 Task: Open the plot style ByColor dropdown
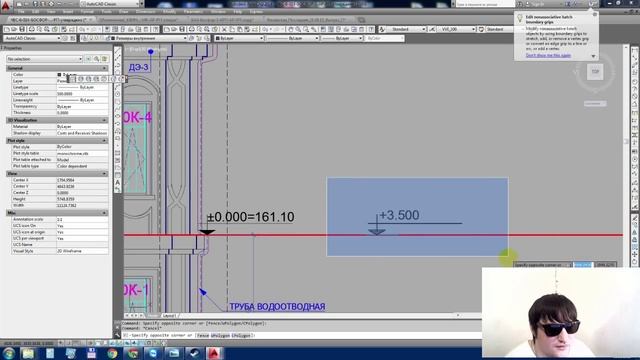point(384,38)
